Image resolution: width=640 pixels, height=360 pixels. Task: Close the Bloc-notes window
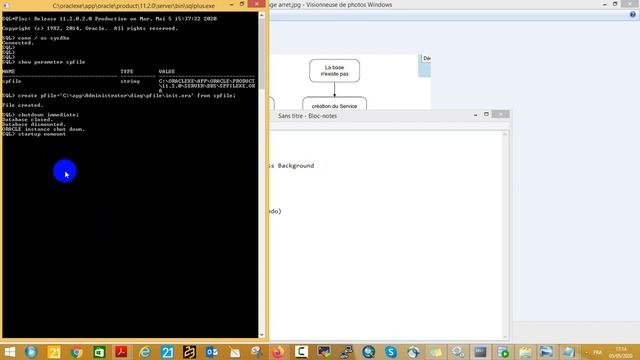click(500, 114)
